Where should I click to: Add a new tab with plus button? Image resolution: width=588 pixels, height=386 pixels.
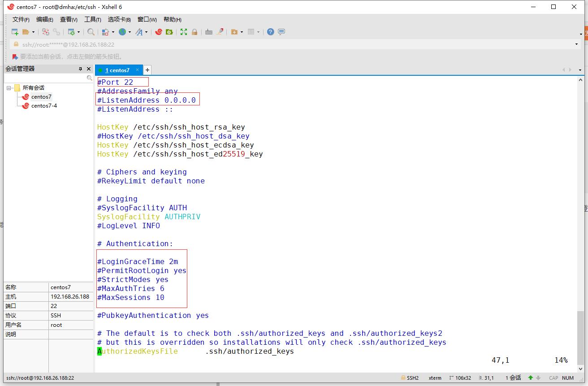147,70
